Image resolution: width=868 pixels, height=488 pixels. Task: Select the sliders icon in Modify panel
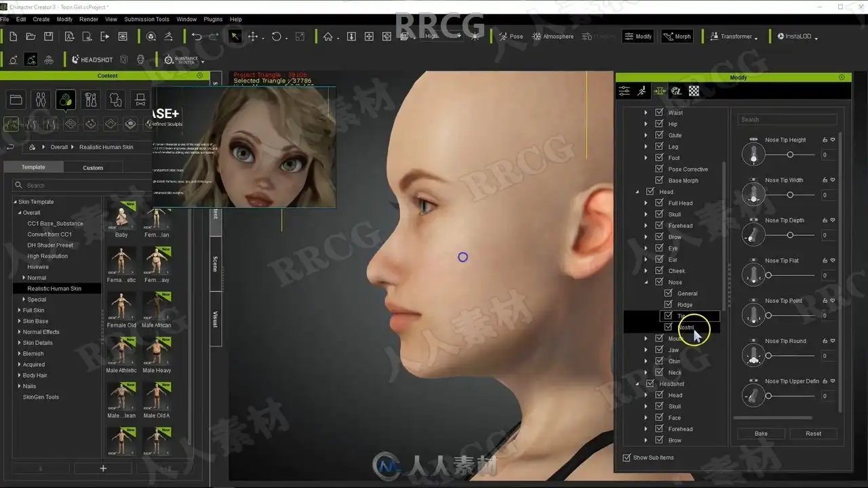[625, 91]
